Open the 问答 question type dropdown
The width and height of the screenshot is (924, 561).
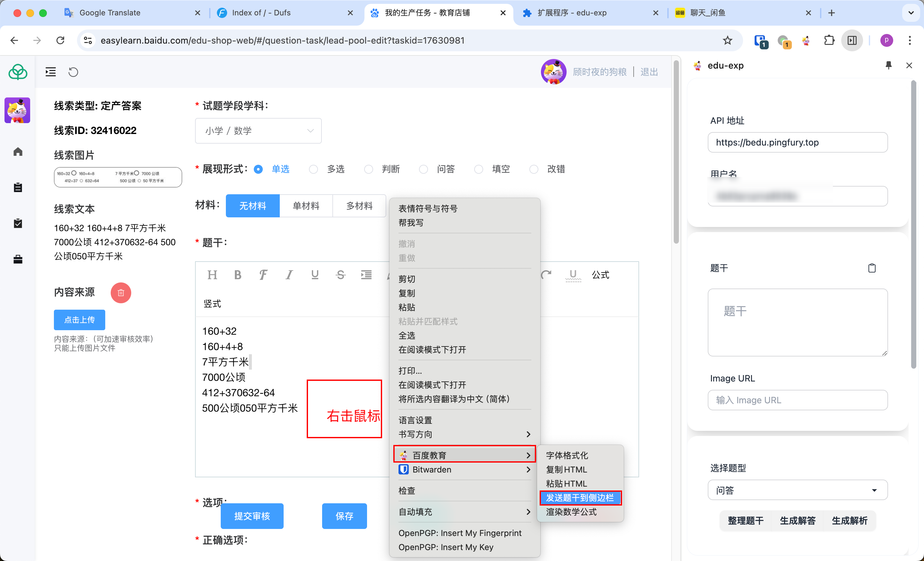797,490
